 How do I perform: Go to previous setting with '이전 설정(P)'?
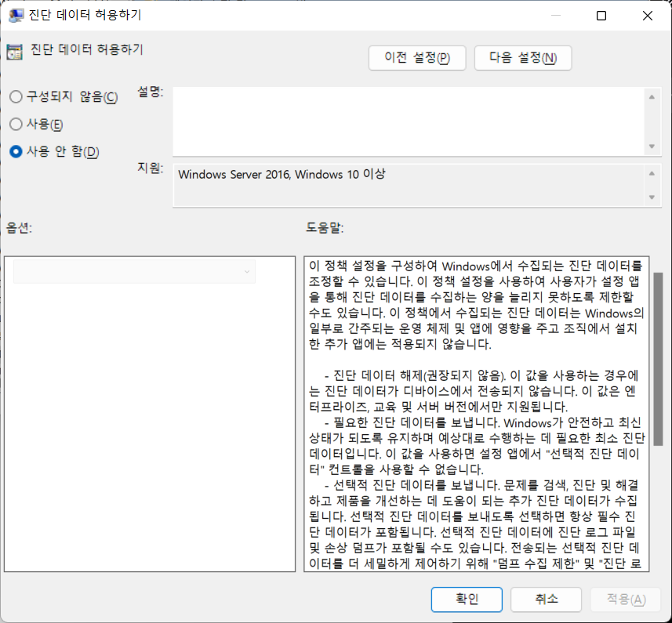(417, 58)
